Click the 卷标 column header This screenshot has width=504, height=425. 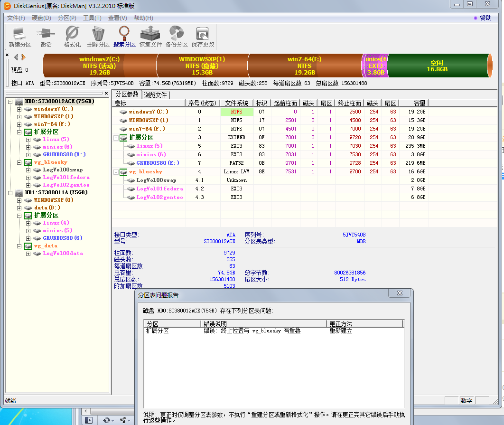coord(149,103)
